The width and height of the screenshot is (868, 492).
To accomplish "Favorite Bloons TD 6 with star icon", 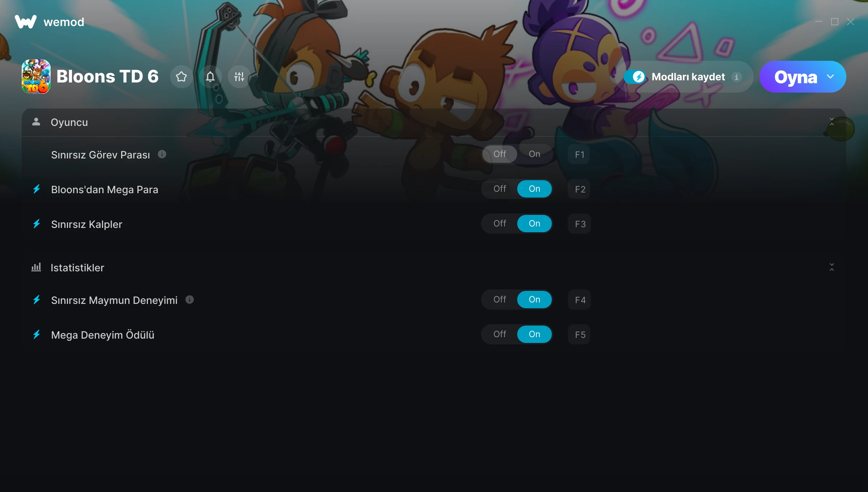I will (182, 77).
